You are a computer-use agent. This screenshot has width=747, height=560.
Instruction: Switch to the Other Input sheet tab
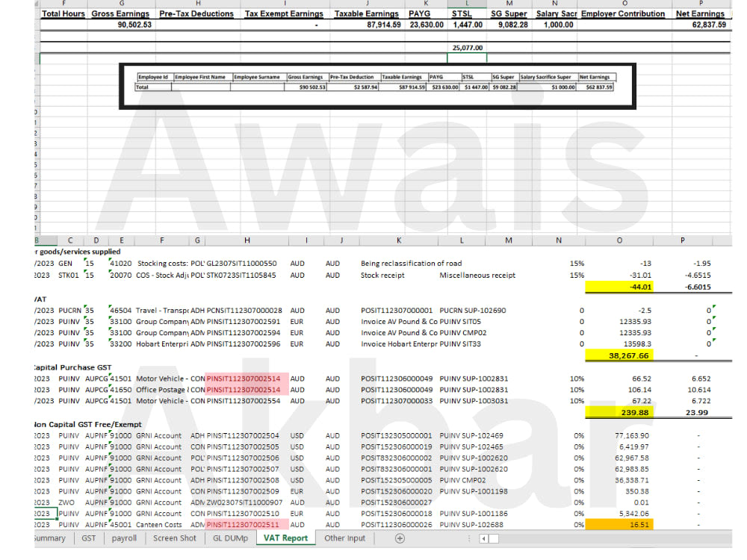tap(345, 538)
